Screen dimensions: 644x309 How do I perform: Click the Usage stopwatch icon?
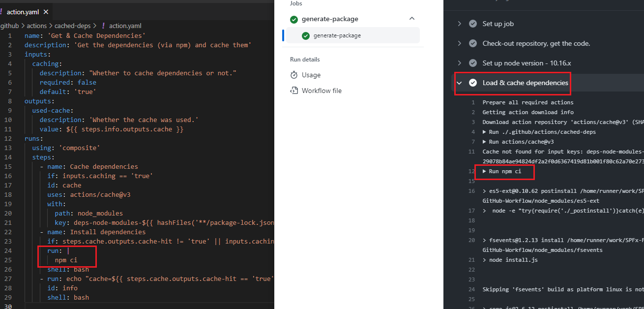pos(294,75)
